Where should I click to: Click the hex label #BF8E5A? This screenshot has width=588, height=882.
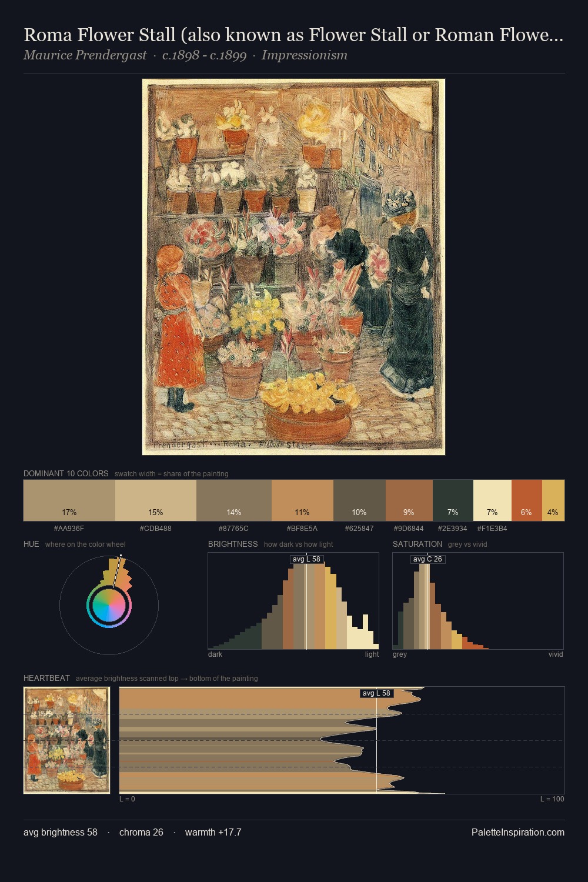pyautogui.click(x=302, y=529)
